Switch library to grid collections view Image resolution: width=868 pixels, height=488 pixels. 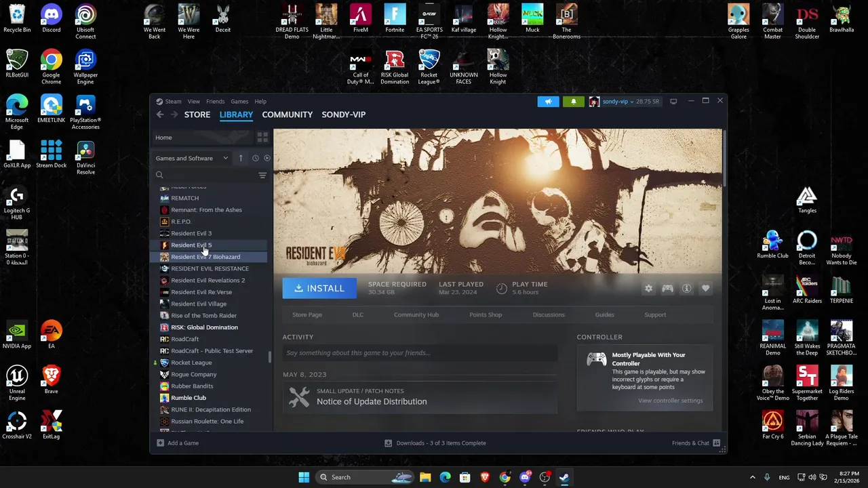(262, 138)
